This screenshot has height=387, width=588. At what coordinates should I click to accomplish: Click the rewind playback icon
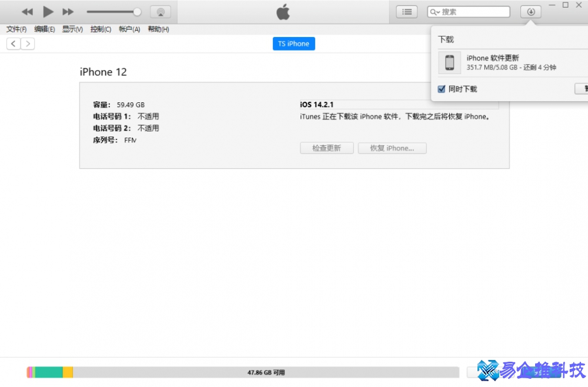coord(27,11)
